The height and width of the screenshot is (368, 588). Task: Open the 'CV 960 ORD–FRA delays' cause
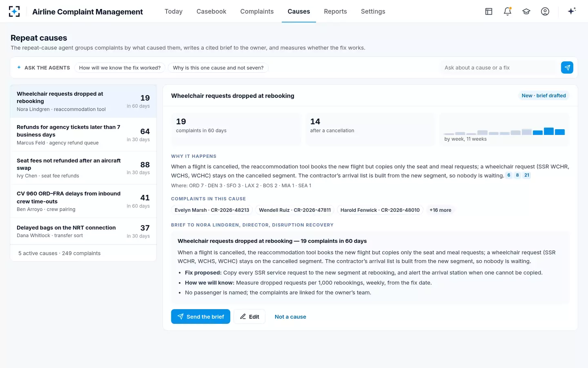point(83,201)
